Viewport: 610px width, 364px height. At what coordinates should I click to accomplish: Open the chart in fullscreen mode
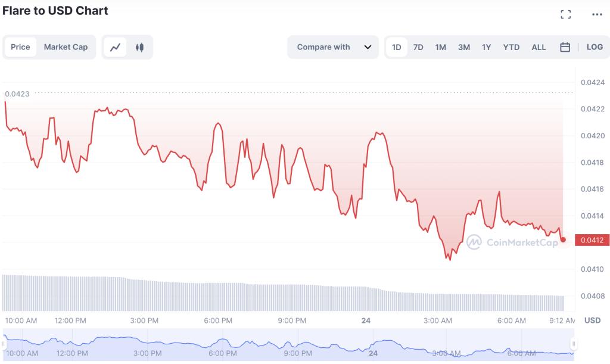[x=566, y=14]
